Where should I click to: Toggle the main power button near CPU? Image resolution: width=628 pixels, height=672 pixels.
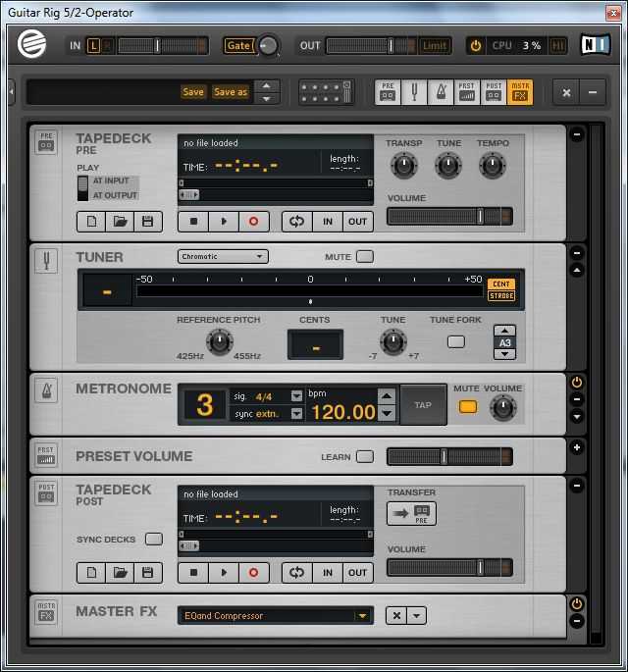tap(476, 45)
